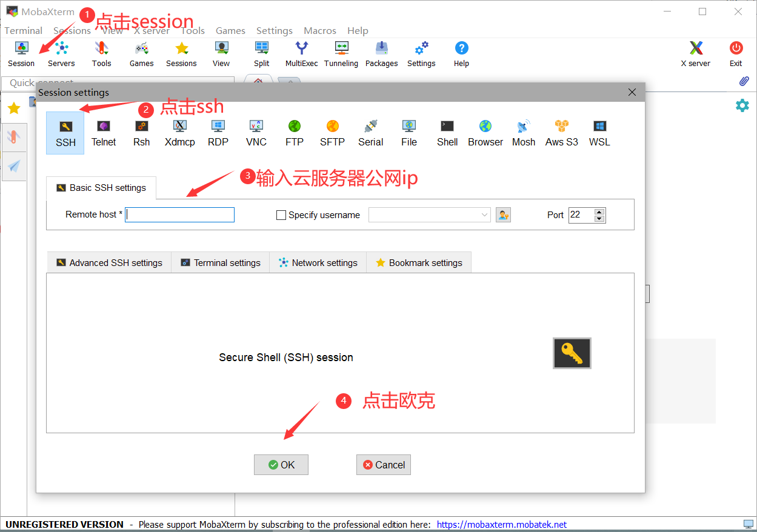Viewport: 757px width, 532px height.
Task: Select the RDP session type
Action: coord(218,133)
